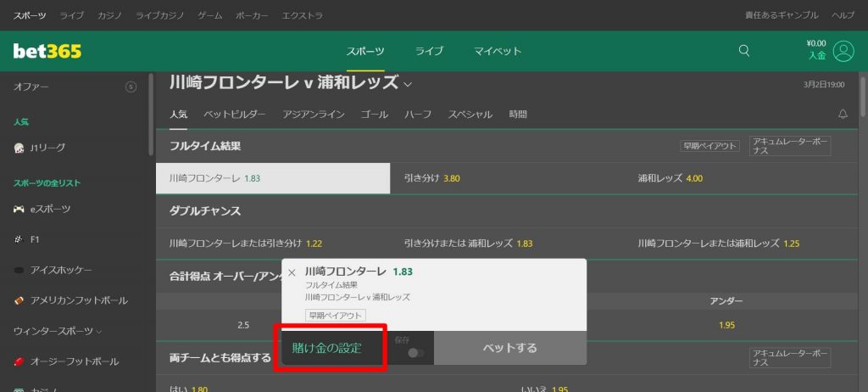Open the アイスホッケー sidebar entry
This screenshot has height=392, width=868.
[53, 270]
